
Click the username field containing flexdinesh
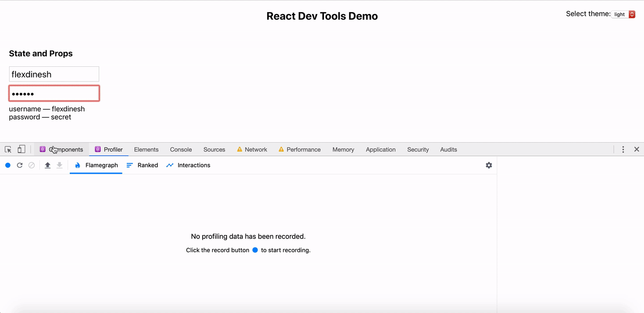pos(54,74)
